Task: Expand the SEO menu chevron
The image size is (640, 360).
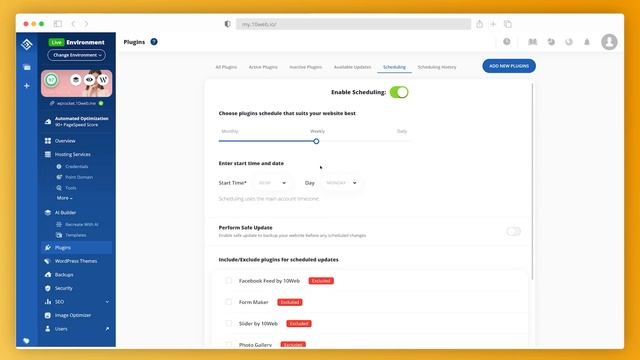Action: point(107,302)
